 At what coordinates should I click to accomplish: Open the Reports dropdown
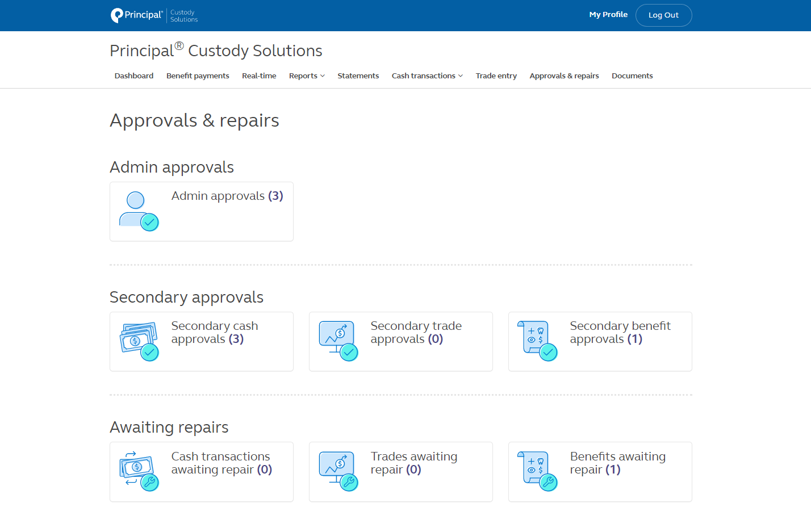click(307, 76)
